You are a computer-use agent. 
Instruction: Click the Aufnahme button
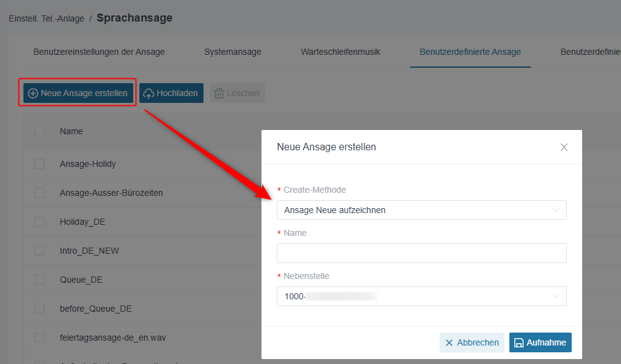pyautogui.click(x=540, y=342)
